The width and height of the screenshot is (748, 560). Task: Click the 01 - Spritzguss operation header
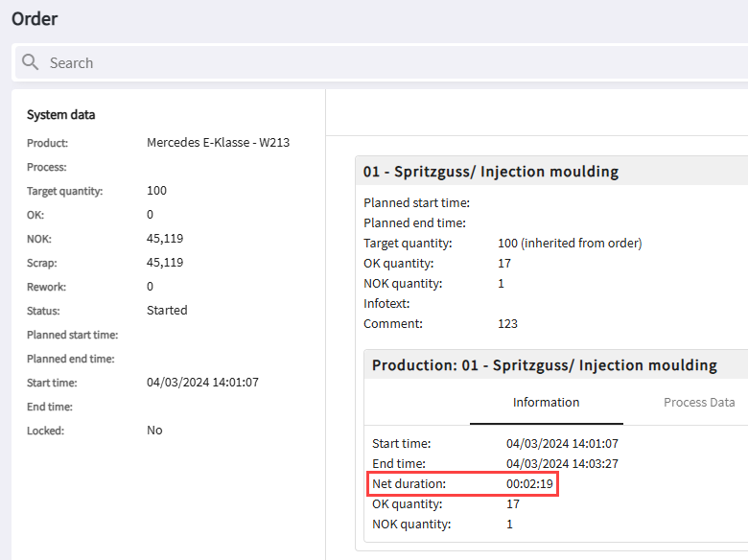(x=490, y=172)
